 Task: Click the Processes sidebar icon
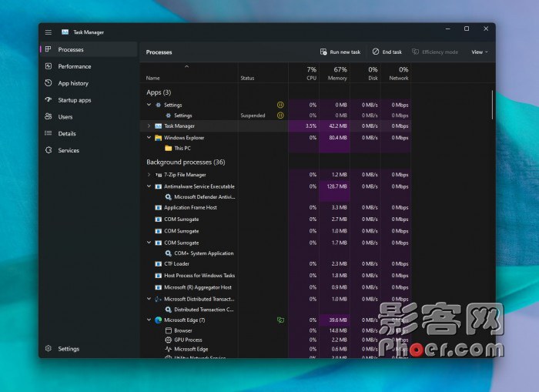tap(48, 49)
